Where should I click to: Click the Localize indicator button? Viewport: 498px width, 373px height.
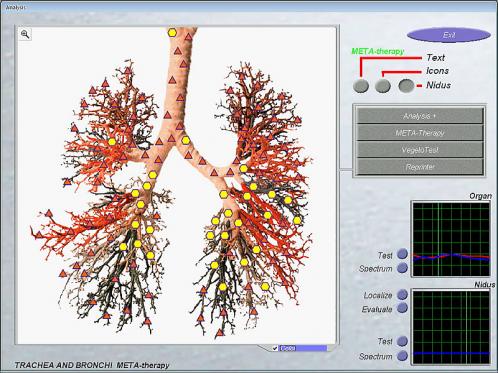[x=402, y=294]
